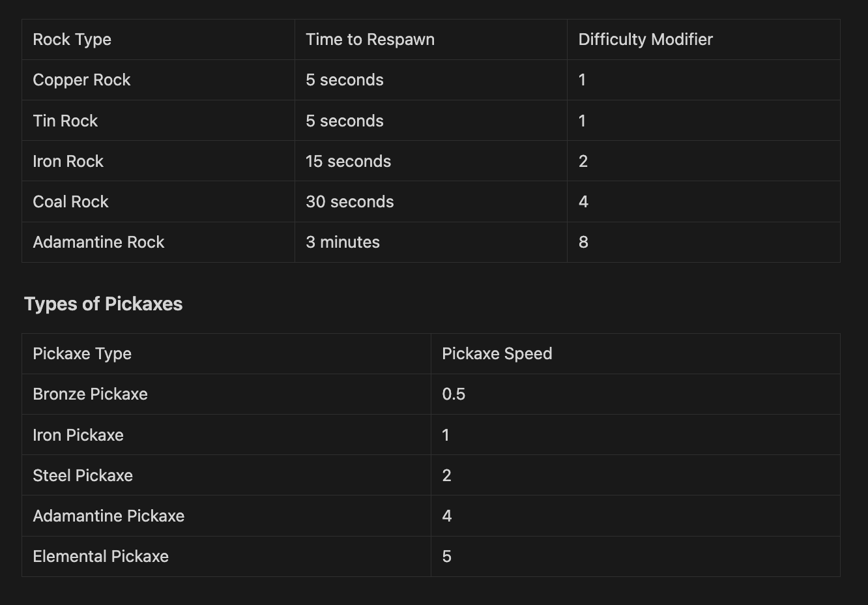This screenshot has height=605, width=868.
Task: Select the "Coal Rock" cell
Action: tap(70, 202)
